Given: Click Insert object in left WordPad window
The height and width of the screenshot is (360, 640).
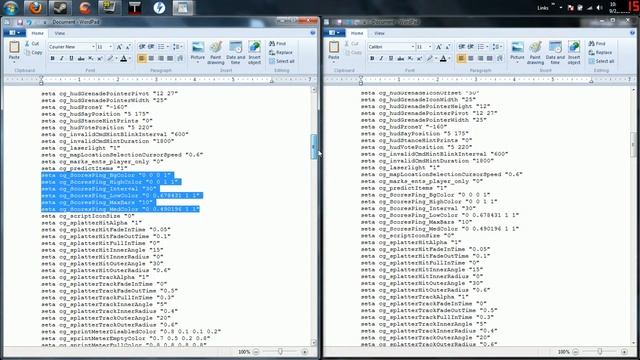Looking at the screenshot, I should point(254,53).
